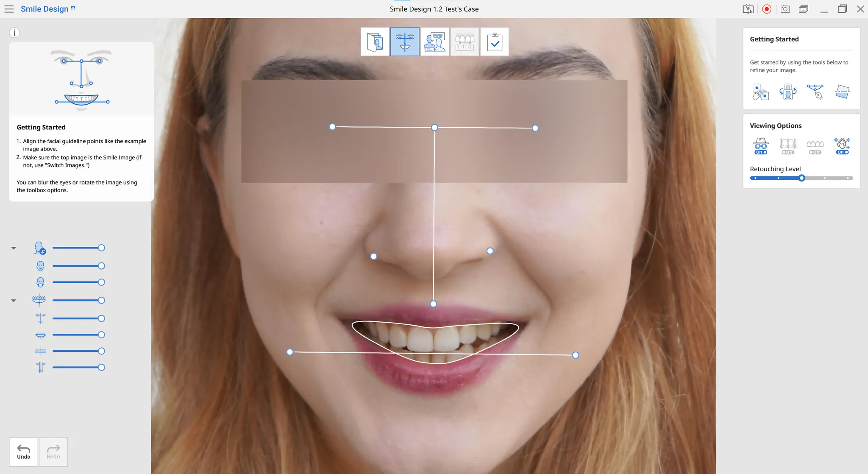Click the smiling face layer icon
The width and height of the screenshot is (868, 474).
(x=40, y=266)
